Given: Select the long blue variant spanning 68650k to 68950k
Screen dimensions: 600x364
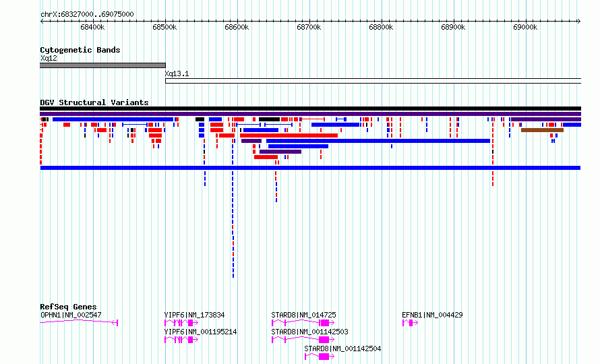Looking at the screenshot, I should 378,142.
